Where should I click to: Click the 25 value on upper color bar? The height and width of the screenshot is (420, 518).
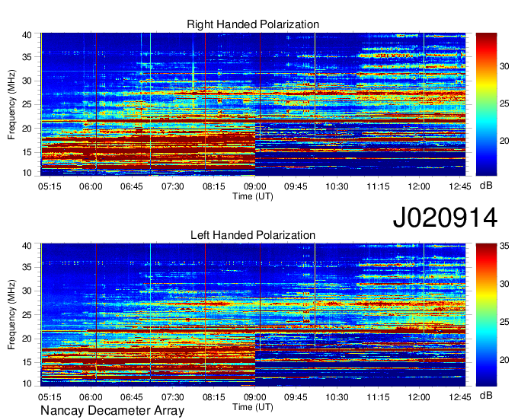tap(504, 103)
